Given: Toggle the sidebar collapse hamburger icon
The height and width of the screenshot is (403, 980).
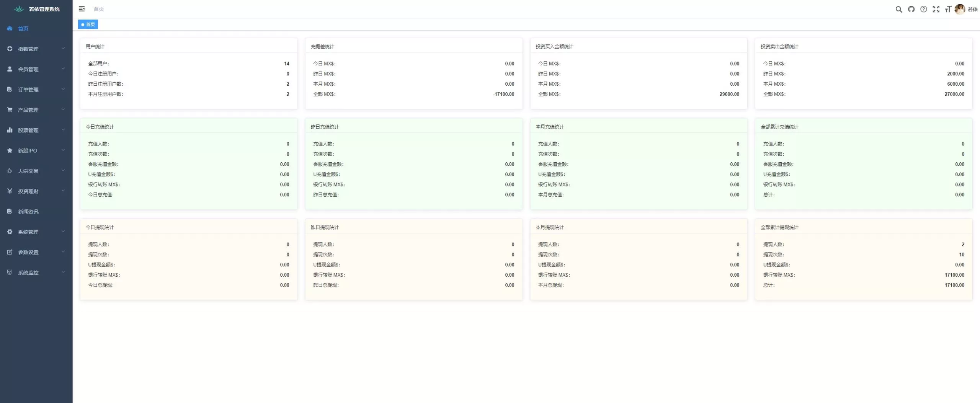Looking at the screenshot, I should (82, 9).
